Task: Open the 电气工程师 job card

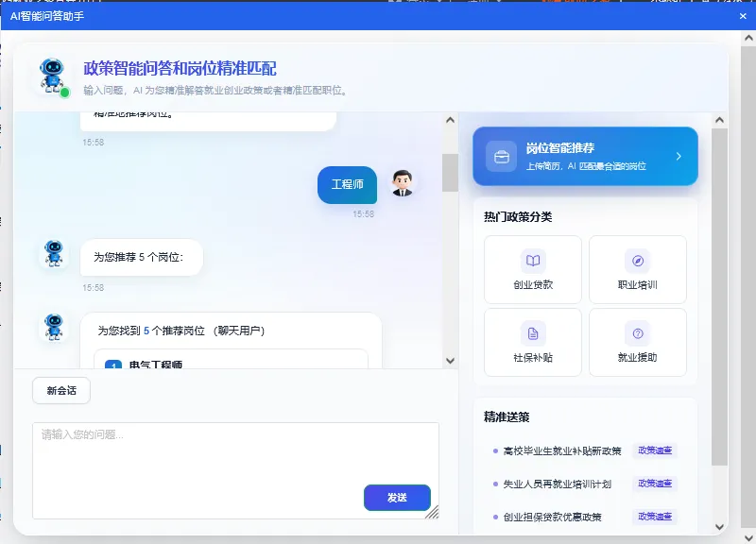Action: click(x=231, y=360)
